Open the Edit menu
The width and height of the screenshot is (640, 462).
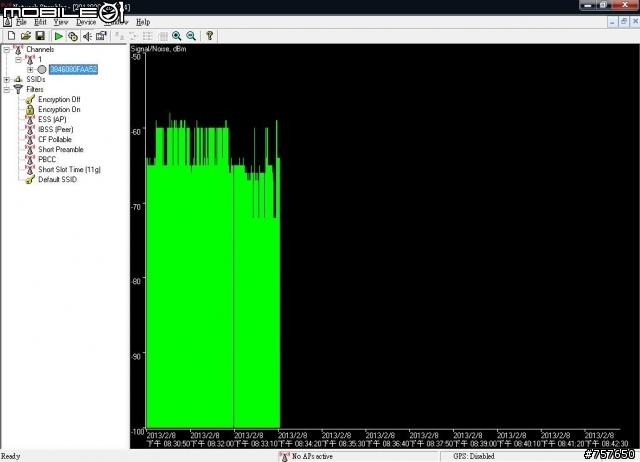click(x=40, y=22)
